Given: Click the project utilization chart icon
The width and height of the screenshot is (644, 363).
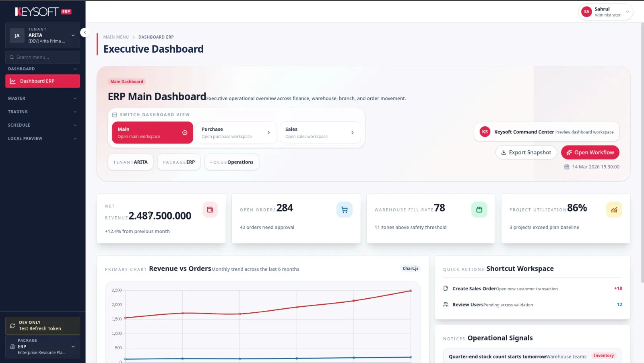Looking at the screenshot, I should [614, 209].
